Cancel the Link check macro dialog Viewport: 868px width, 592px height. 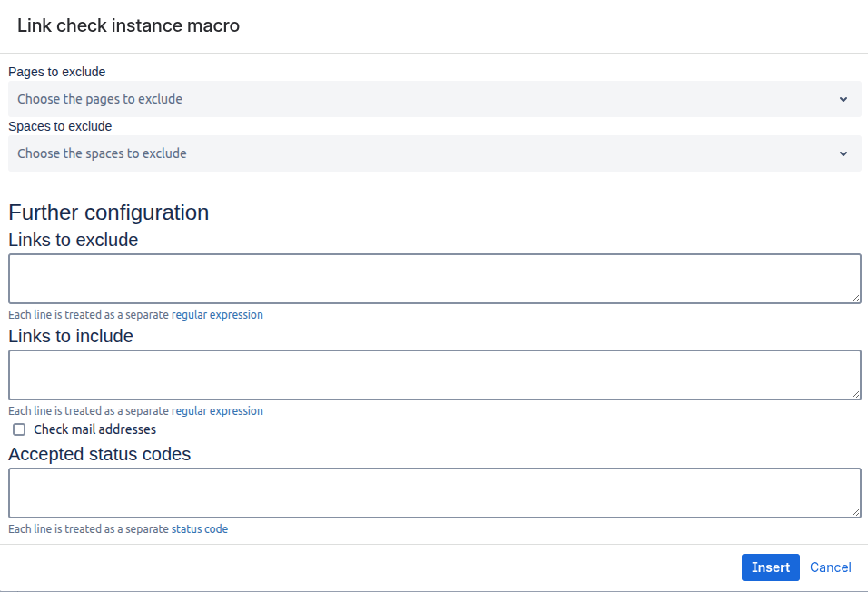point(830,567)
